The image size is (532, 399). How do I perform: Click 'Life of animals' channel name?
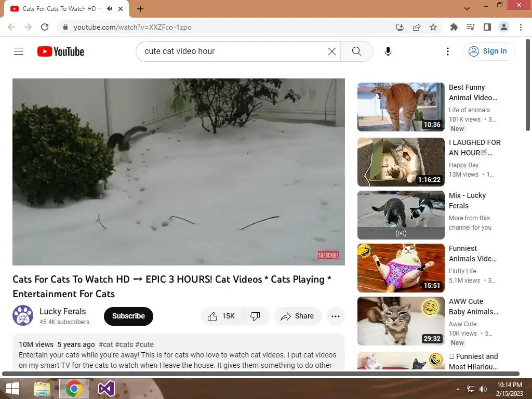469,110
